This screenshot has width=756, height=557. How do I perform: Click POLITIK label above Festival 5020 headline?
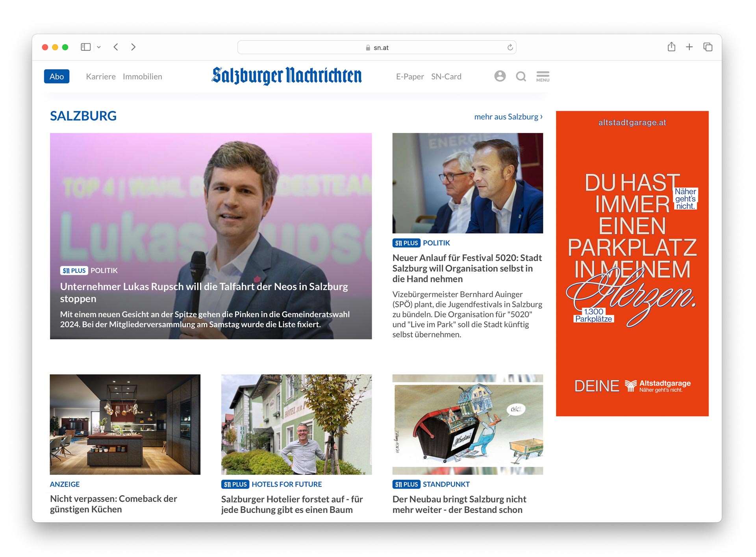[x=436, y=243]
